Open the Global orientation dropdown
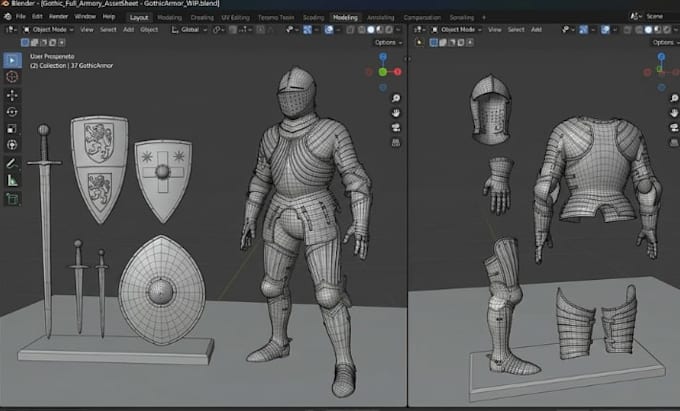Image resolution: width=680 pixels, height=411 pixels. [189, 29]
